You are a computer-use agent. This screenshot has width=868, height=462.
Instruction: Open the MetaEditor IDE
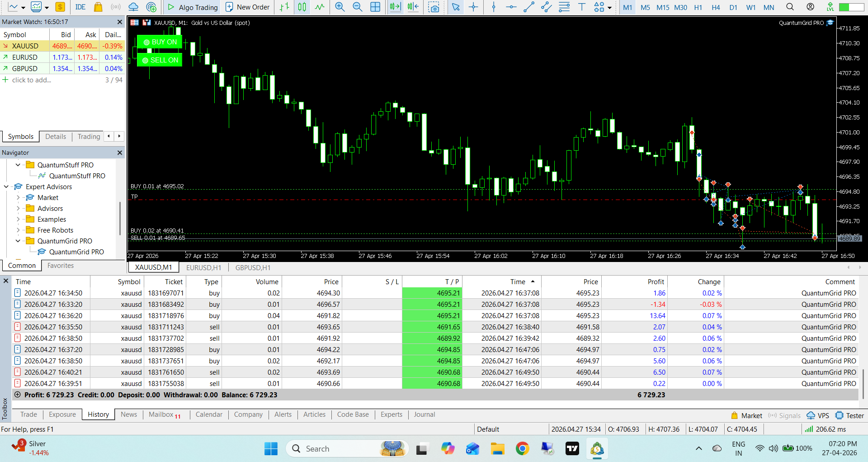(x=80, y=7)
